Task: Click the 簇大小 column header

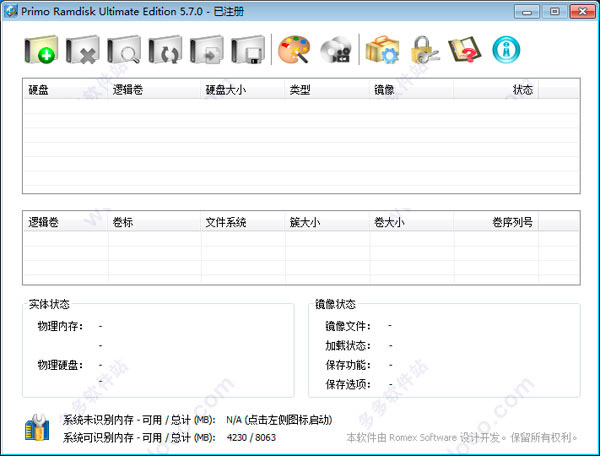Action: pos(327,222)
